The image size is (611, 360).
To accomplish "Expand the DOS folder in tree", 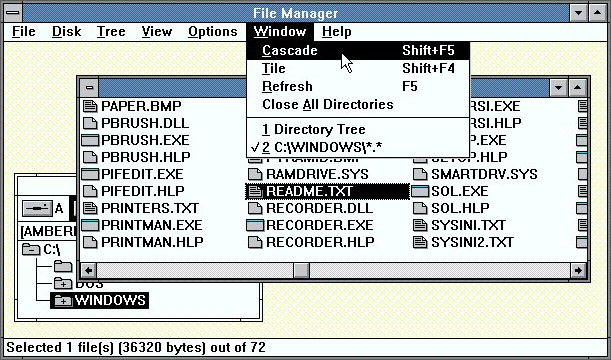I will (63, 283).
